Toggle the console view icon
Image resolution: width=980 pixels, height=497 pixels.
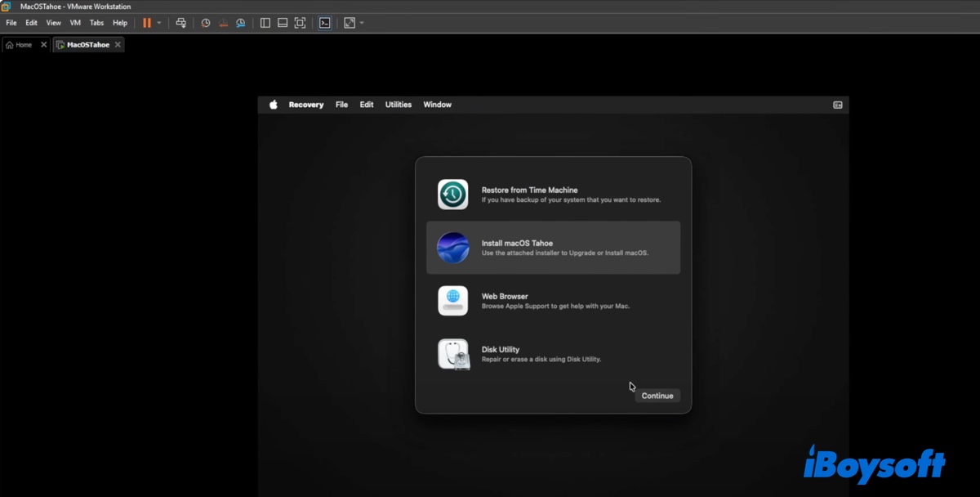(324, 23)
